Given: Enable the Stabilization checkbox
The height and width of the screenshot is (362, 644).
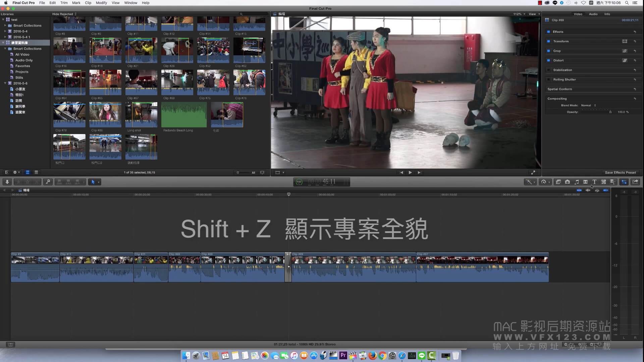Looking at the screenshot, I should click(x=548, y=70).
